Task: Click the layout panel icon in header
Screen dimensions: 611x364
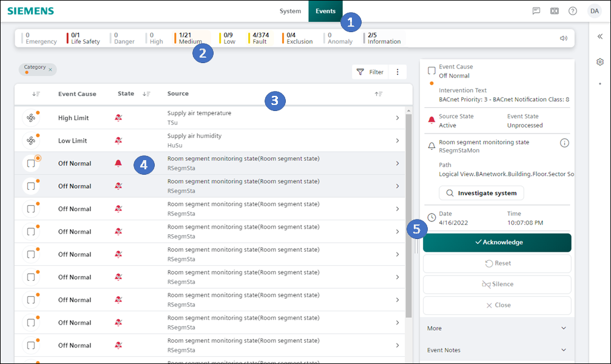Action: tap(555, 11)
